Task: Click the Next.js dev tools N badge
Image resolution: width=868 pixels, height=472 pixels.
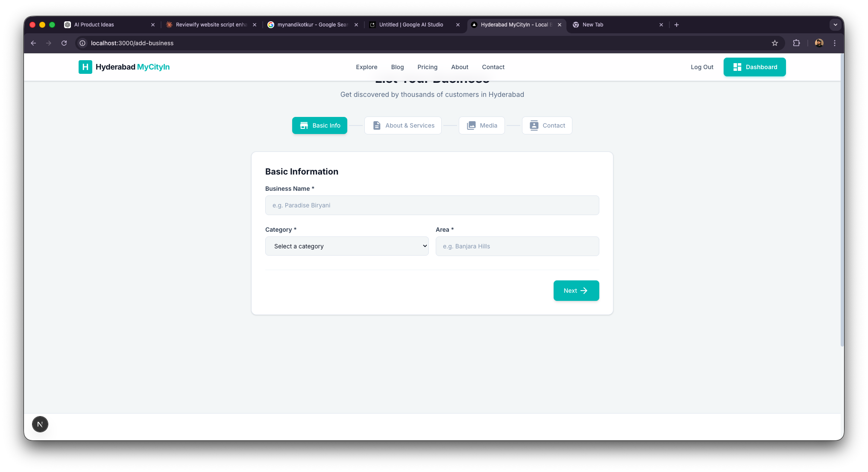Action: pyautogui.click(x=40, y=424)
